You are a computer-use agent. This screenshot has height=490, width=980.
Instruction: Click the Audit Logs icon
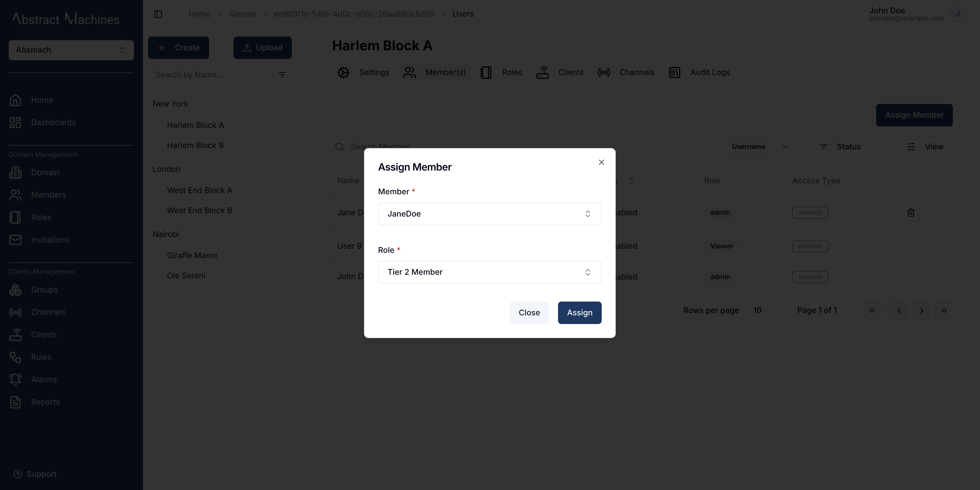click(x=674, y=72)
